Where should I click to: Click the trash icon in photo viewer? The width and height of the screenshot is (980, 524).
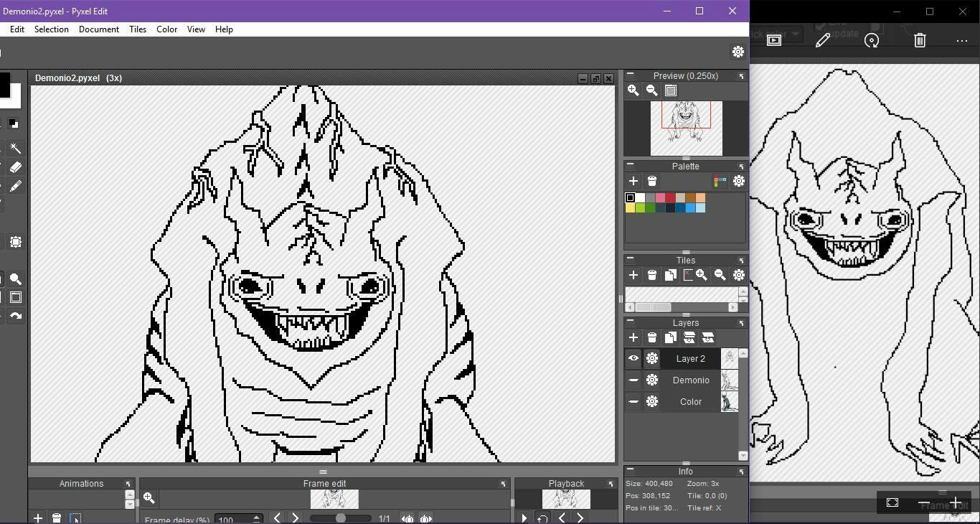(x=920, y=41)
